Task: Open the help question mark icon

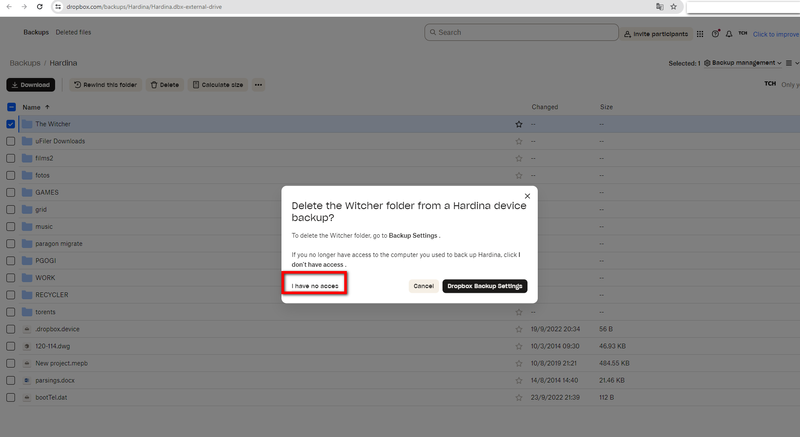Action: [715, 34]
